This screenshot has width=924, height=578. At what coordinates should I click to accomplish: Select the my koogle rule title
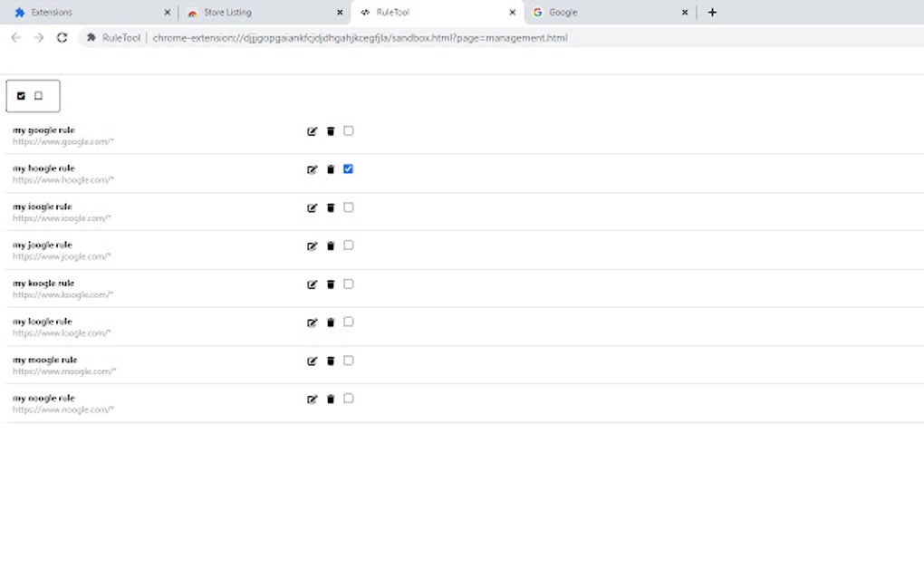pos(43,284)
